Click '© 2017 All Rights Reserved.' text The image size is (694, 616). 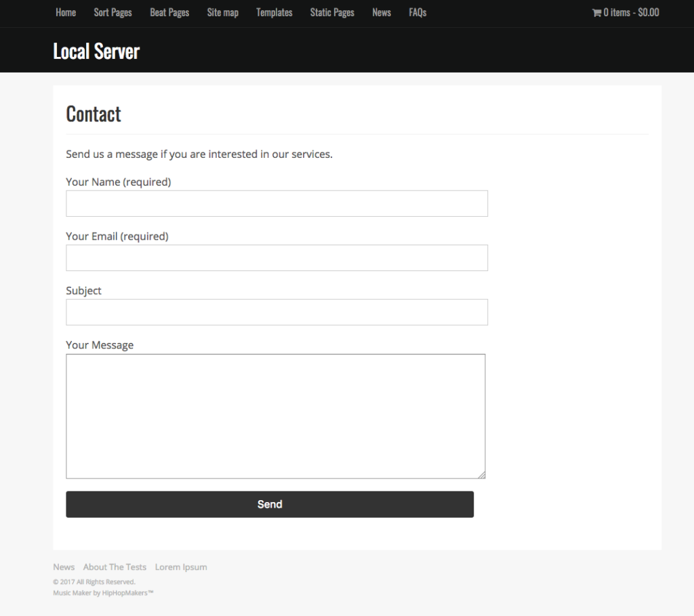click(94, 582)
